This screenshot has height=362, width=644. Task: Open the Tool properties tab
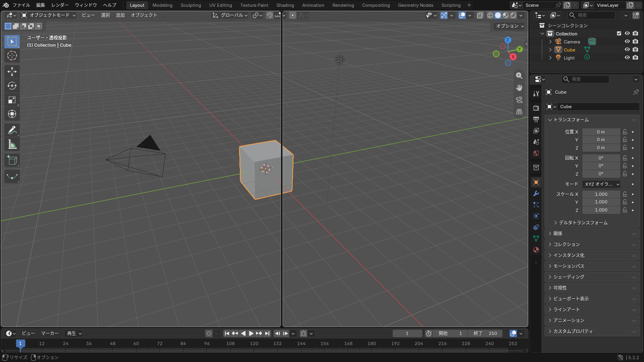click(536, 94)
